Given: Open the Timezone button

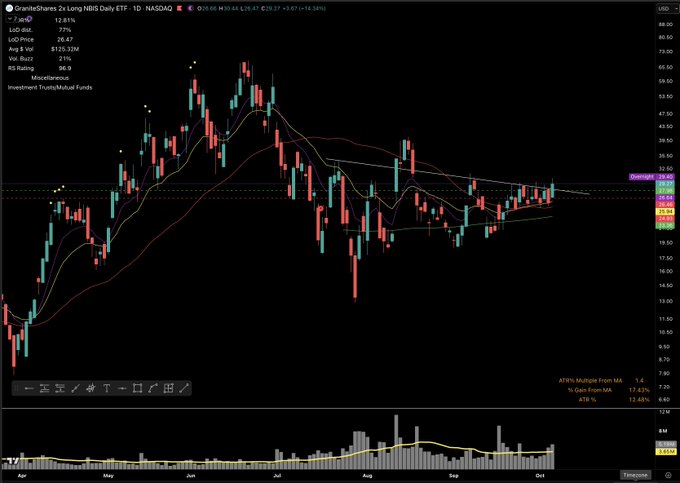Looking at the screenshot, I should (635, 476).
